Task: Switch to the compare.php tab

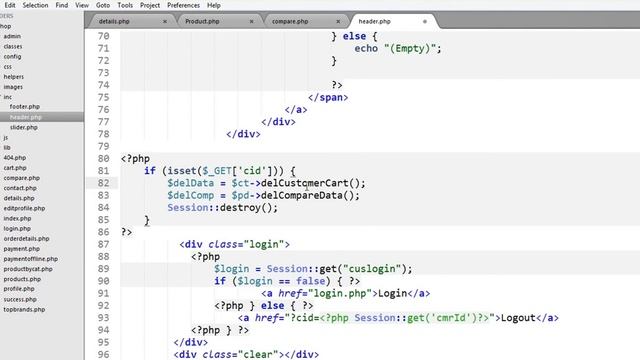Action: [290, 21]
